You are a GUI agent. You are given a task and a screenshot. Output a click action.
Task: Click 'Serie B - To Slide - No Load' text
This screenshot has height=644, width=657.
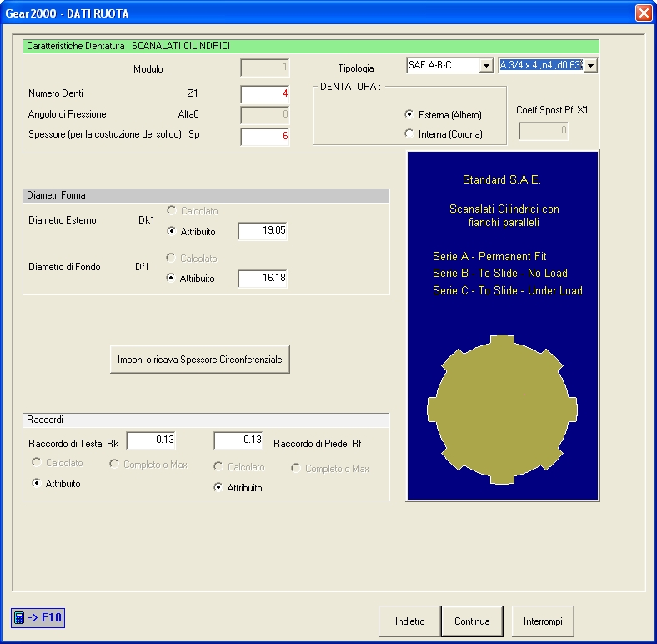pos(500,274)
